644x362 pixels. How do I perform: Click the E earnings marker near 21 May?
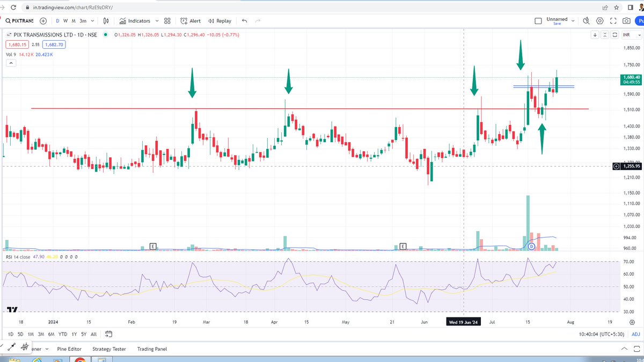point(403,246)
